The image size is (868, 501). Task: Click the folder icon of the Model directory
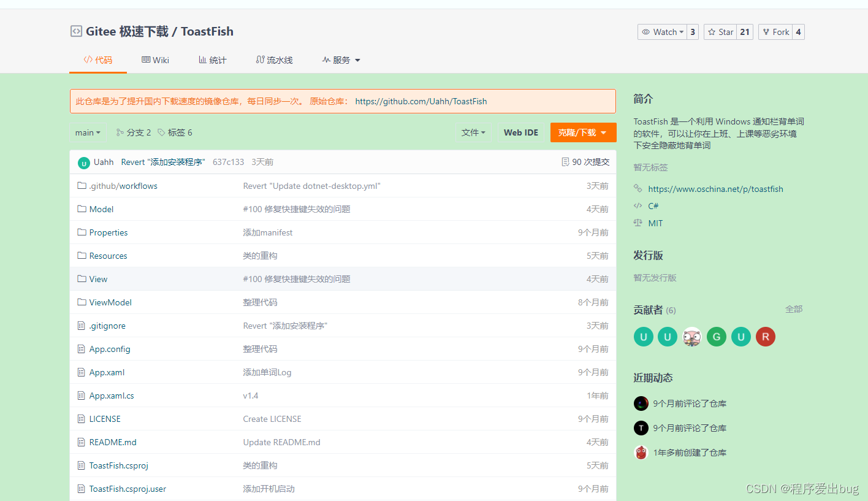click(82, 208)
